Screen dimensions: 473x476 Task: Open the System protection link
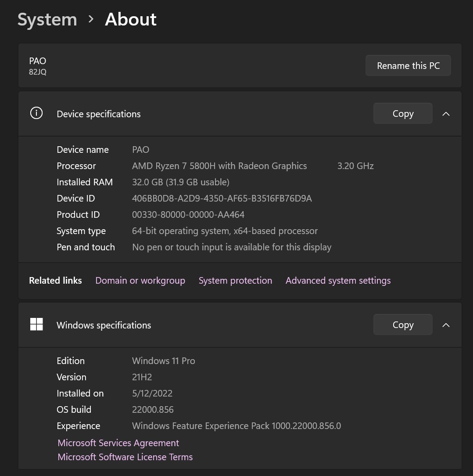(235, 281)
